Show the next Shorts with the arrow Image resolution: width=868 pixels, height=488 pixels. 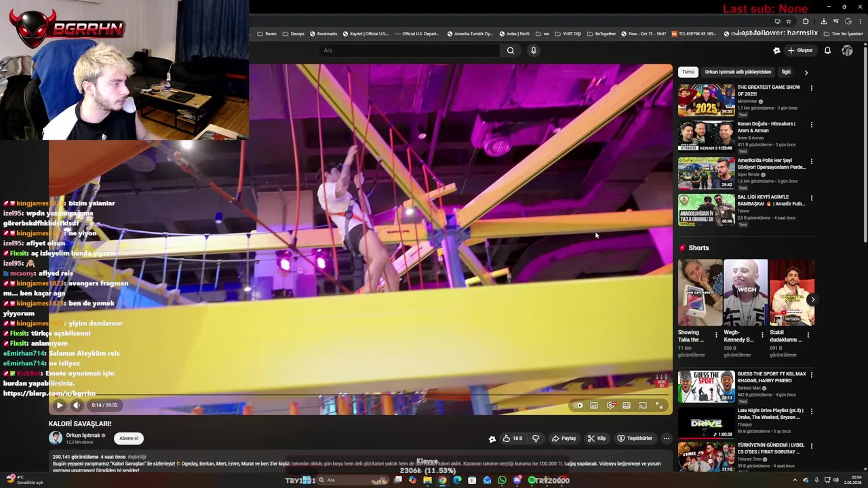pyautogui.click(x=812, y=300)
